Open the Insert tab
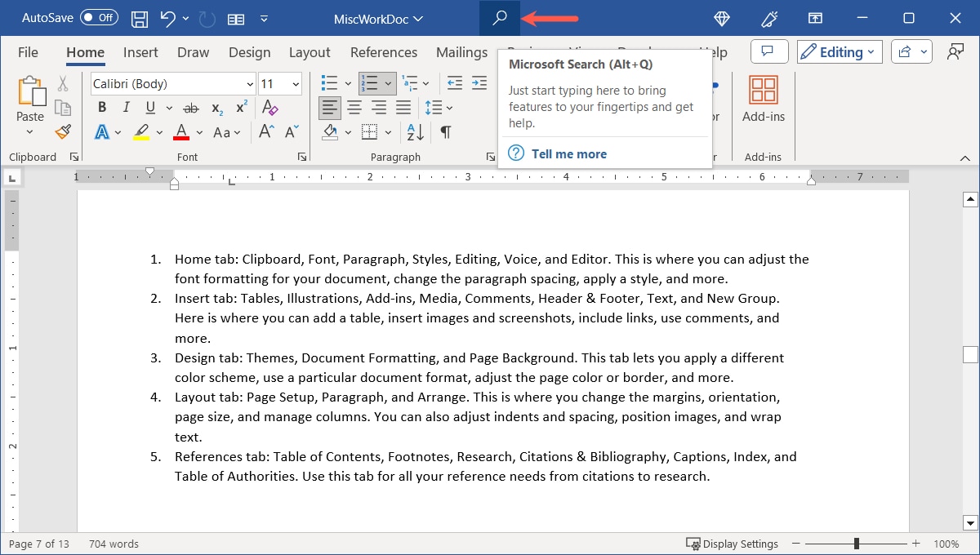This screenshot has width=980, height=555. click(140, 51)
